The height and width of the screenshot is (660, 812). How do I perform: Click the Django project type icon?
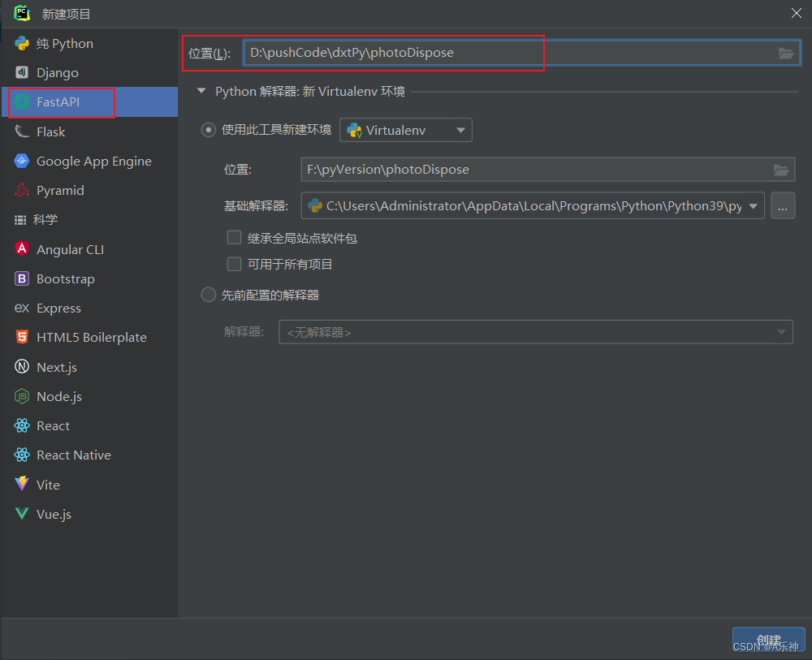click(x=22, y=72)
